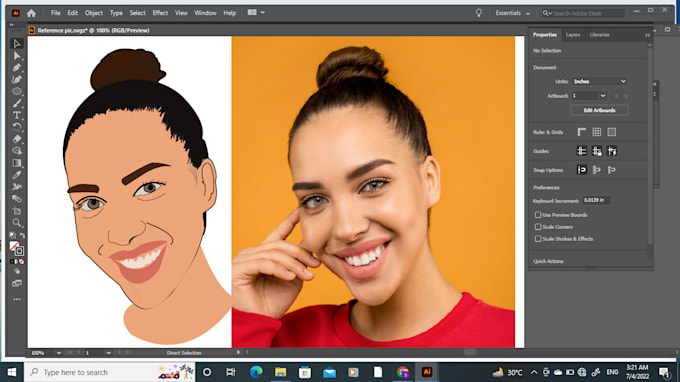The image size is (680, 382).
Task: Open Microsoft Edge from taskbar
Action: (256, 372)
